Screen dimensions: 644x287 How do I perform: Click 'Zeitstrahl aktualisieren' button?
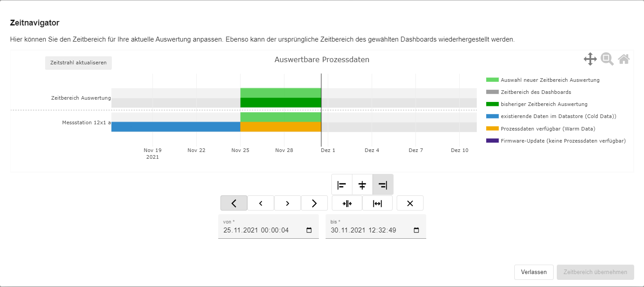[x=78, y=63]
